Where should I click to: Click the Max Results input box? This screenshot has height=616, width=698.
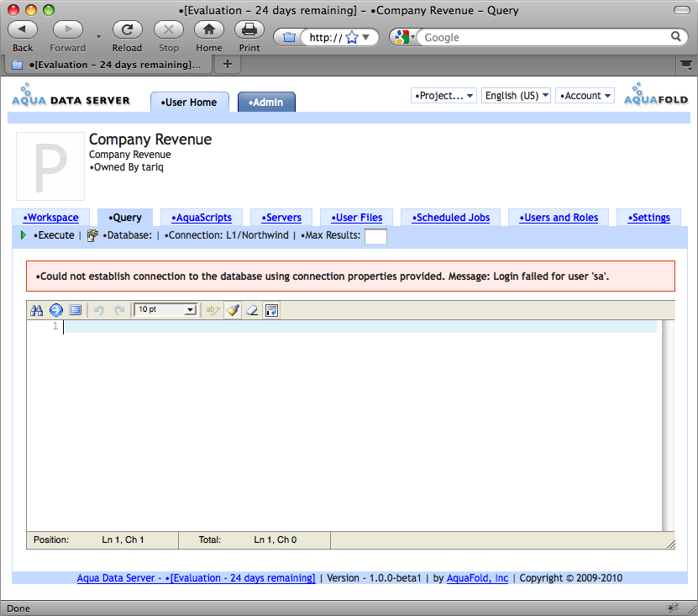[x=375, y=236]
